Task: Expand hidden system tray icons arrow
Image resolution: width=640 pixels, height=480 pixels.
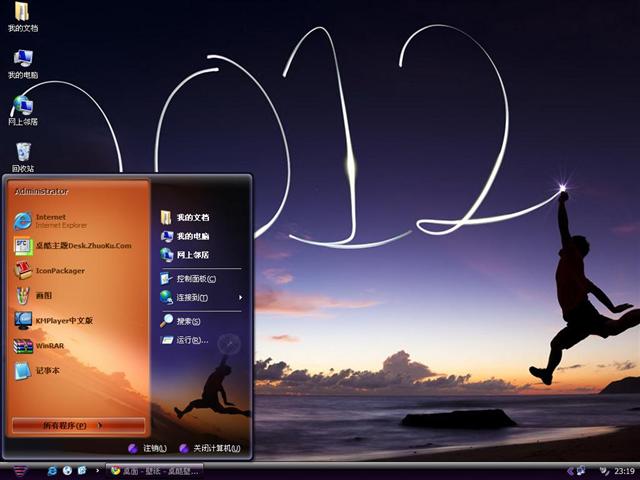Action: click(569, 470)
